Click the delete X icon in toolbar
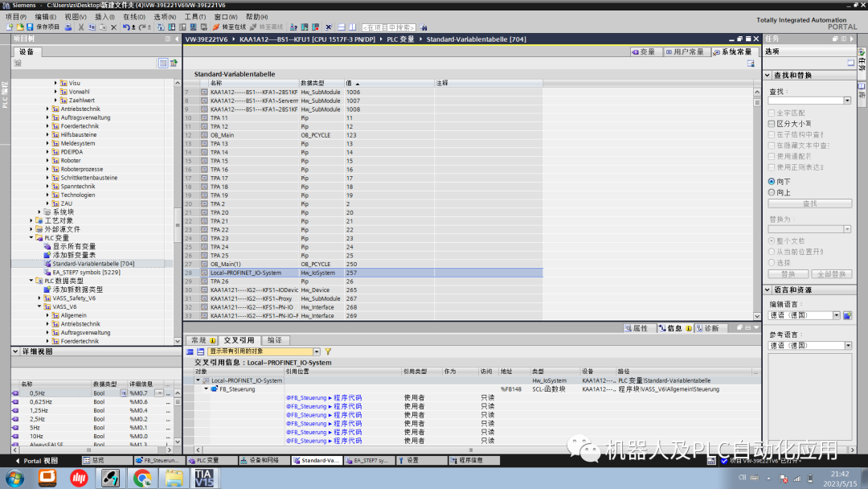 pyautogui.click(x=113, y=27)
